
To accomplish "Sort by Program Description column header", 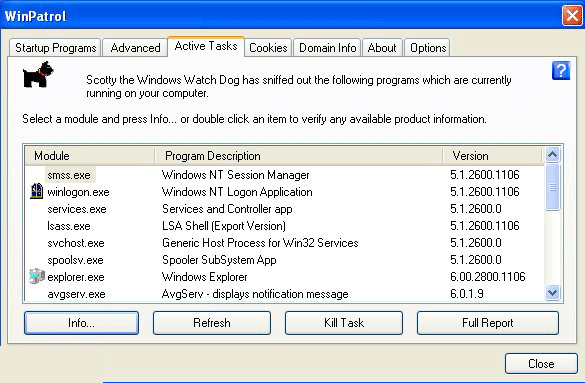I will [298, 156].
